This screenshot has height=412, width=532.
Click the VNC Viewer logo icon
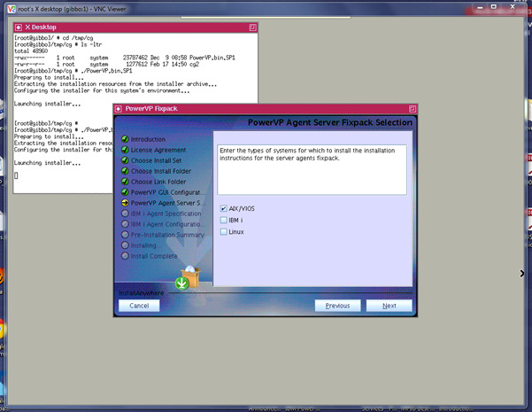12,9
